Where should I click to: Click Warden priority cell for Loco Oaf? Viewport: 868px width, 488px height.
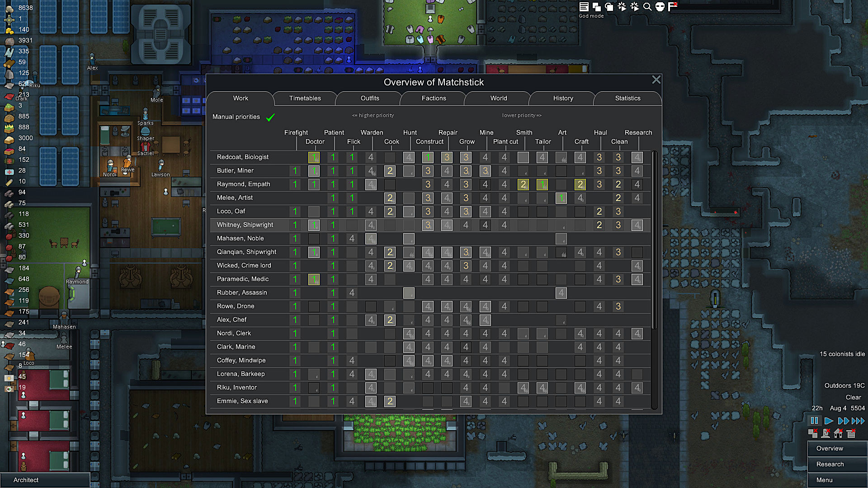371,211
